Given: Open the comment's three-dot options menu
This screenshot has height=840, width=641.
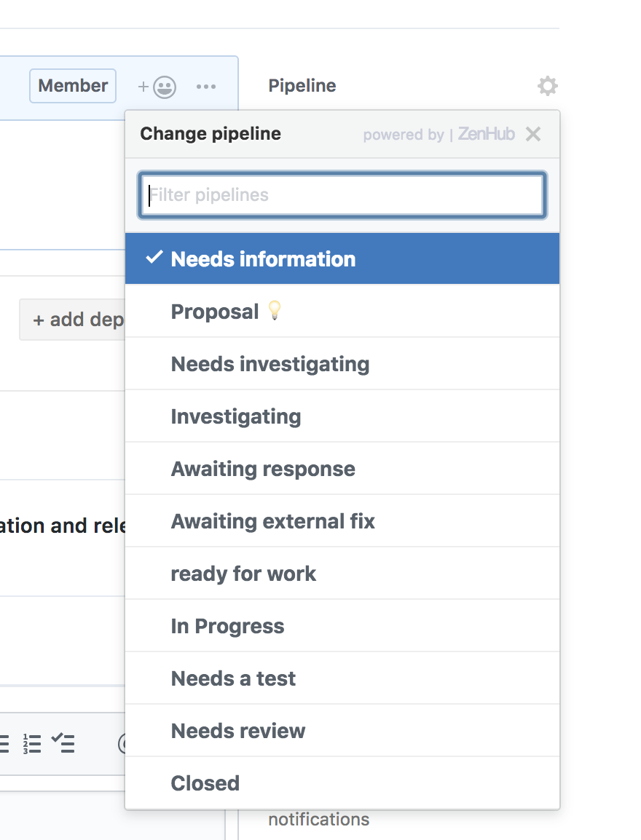Looking at the screenshot, I should tap(206, 86).
